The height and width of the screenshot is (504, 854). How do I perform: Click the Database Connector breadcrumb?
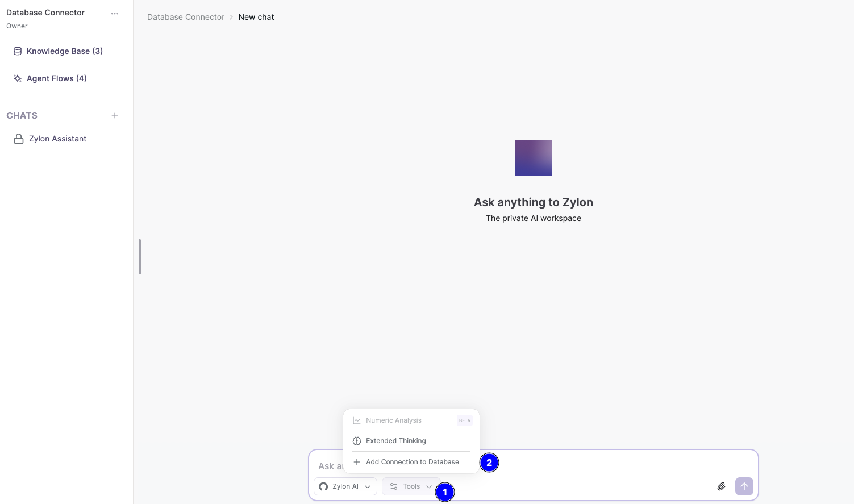[x=185, y=17]
